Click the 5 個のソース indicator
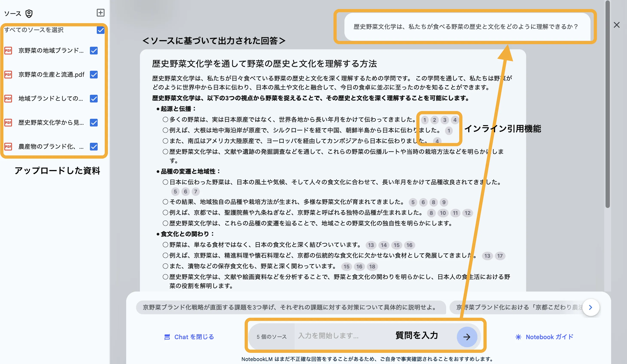The height and width of the screenshot is (364, 627). tap(272, 337)
